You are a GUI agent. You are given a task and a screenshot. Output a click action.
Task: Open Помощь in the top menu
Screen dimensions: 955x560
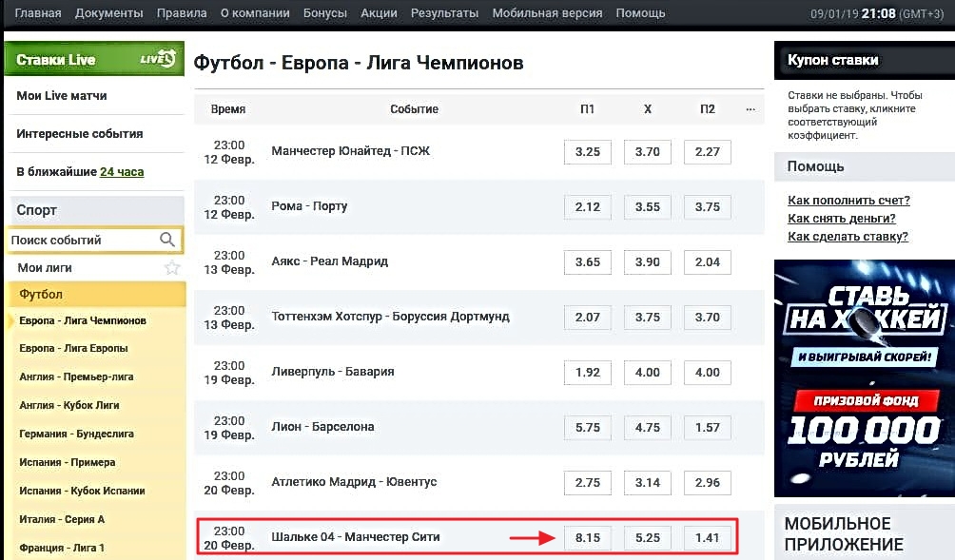[640, 12]
